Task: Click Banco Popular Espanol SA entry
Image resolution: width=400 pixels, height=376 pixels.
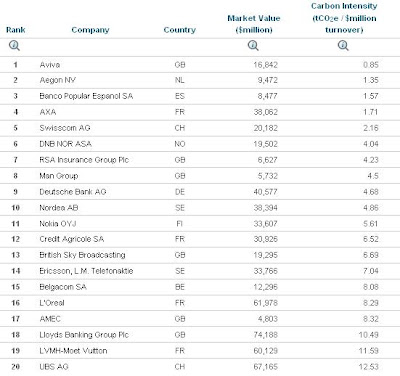Action: (x=86, y=96)
